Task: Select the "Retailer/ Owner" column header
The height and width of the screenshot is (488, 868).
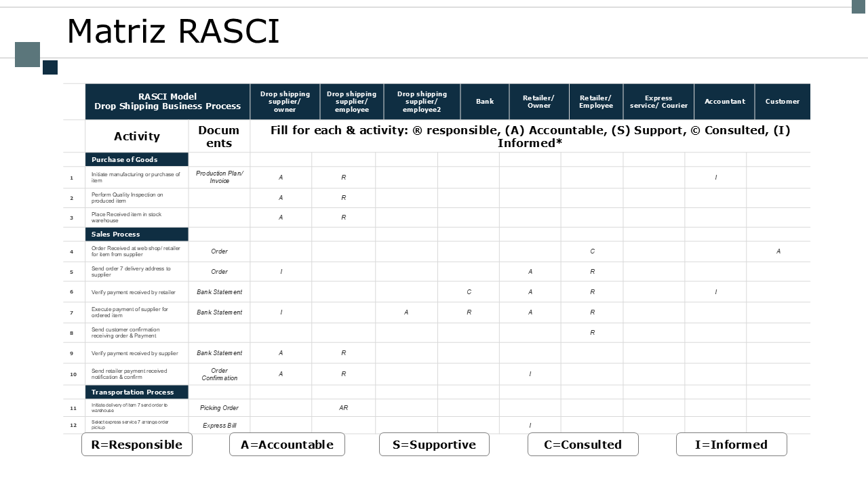Action: pos(539,102)
